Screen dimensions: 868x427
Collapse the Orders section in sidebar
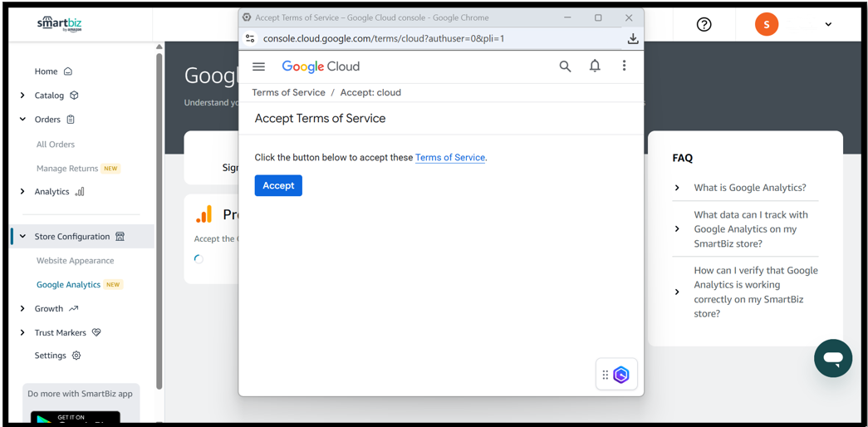(x=22, y=120)
